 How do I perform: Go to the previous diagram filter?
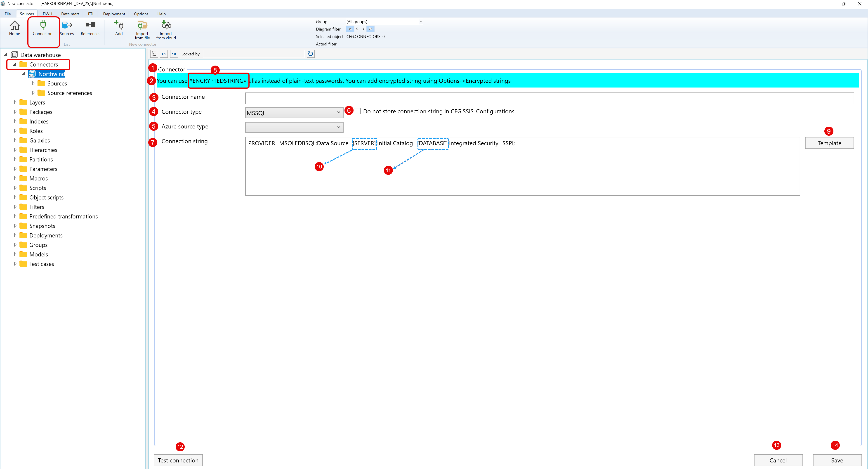pos(357,29)
